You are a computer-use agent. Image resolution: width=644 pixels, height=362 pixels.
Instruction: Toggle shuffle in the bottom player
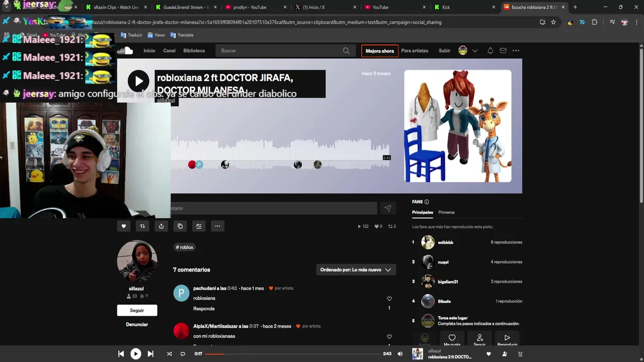170,354
